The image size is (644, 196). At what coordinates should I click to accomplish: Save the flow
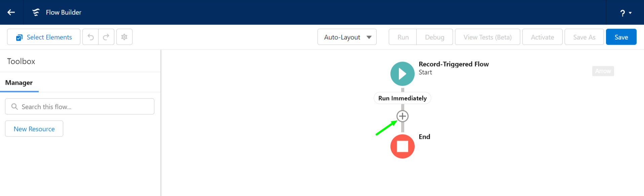click(x=621, y=37)
